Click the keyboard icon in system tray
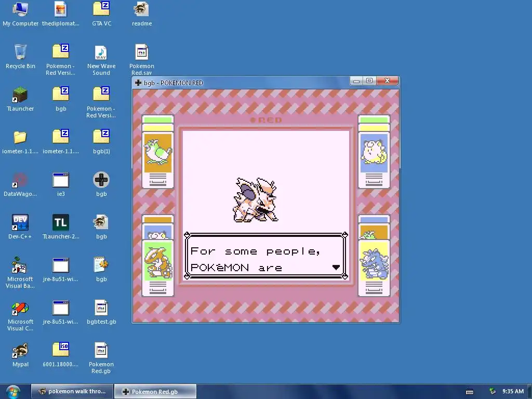 470,392
